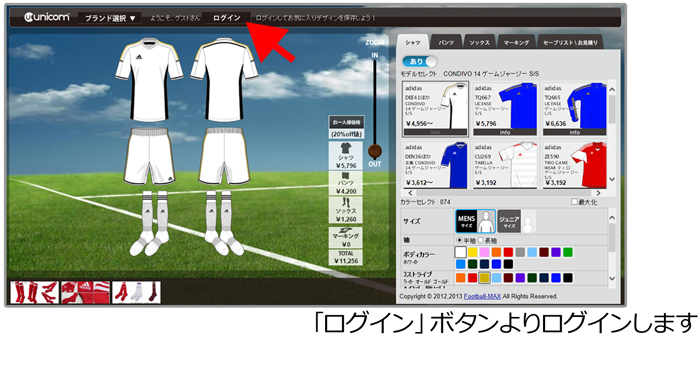700x368 pixels.
Task: Open the ブランド選択 dropdown
Action: point(110,18)
